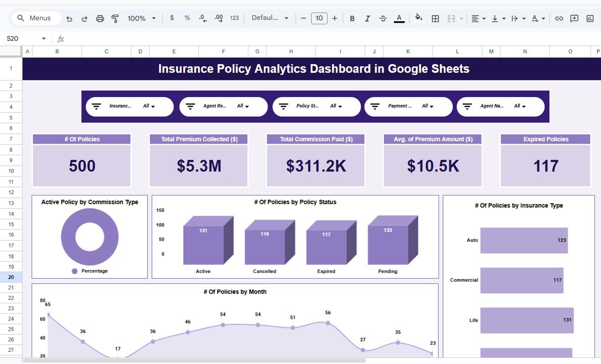The image size is (601, 364).
Task: Insert a chart using the chart icon
Action: (590, 18)
